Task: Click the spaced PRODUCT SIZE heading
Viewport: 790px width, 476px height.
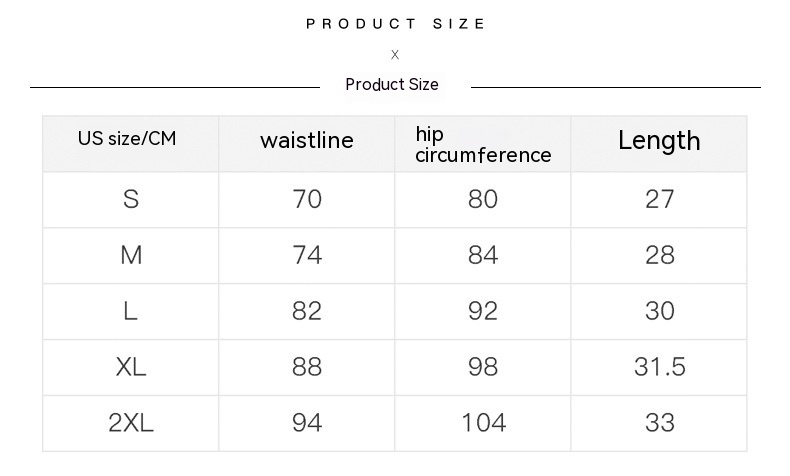Action: click(x=395, y=24)
